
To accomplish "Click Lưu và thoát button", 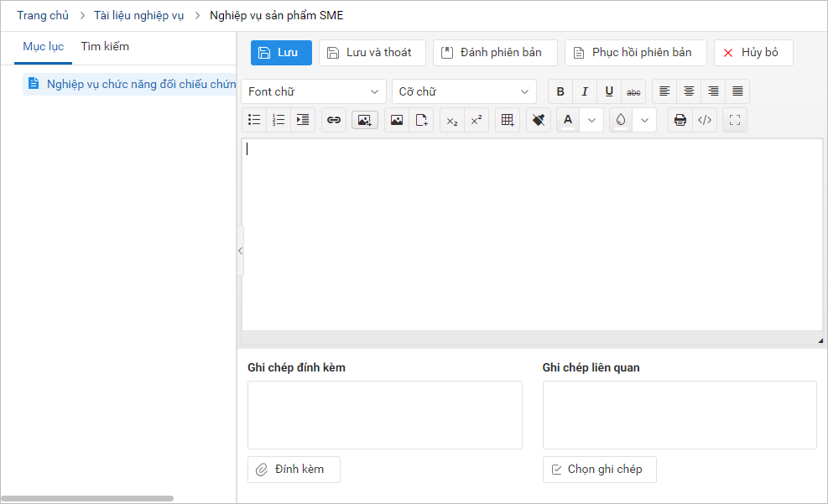I will (x=372, y=53).
